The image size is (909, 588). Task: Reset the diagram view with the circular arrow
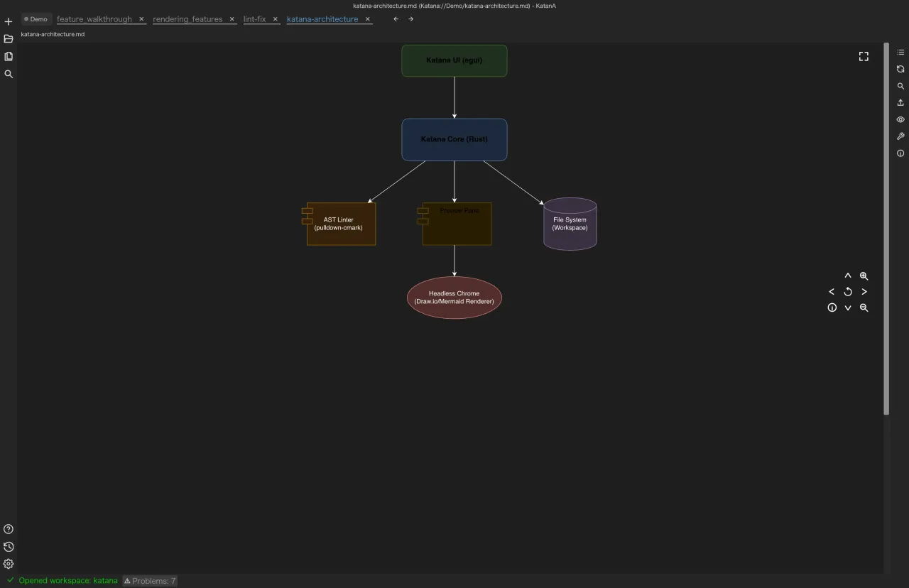pyautogui.click(x=848, y=292)
